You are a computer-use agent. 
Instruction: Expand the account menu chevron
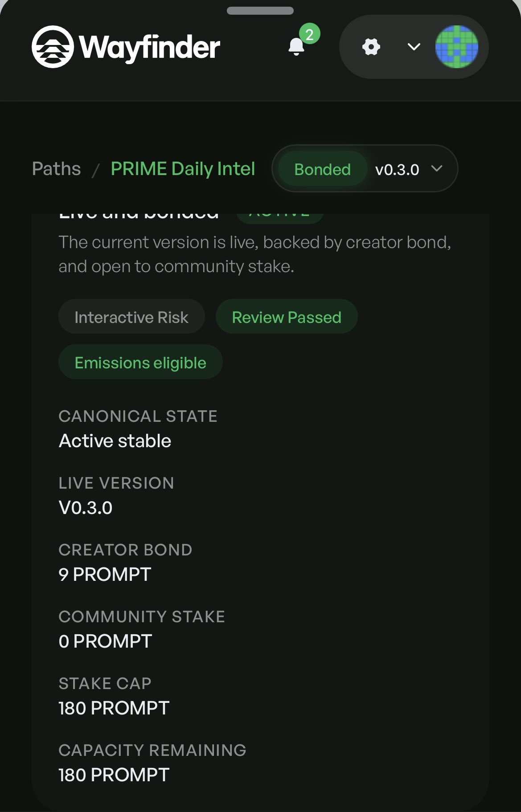coord(414,47)
